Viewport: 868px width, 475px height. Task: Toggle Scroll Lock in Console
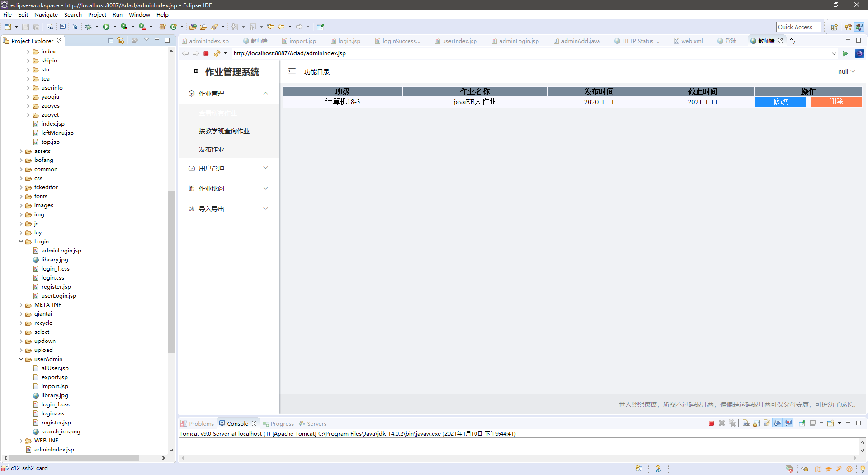[756, 423]
